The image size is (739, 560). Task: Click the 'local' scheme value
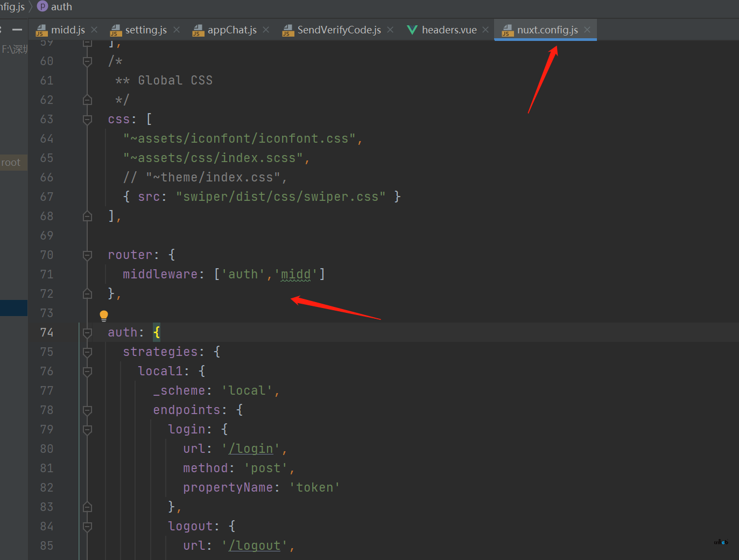tap(247, 390)
